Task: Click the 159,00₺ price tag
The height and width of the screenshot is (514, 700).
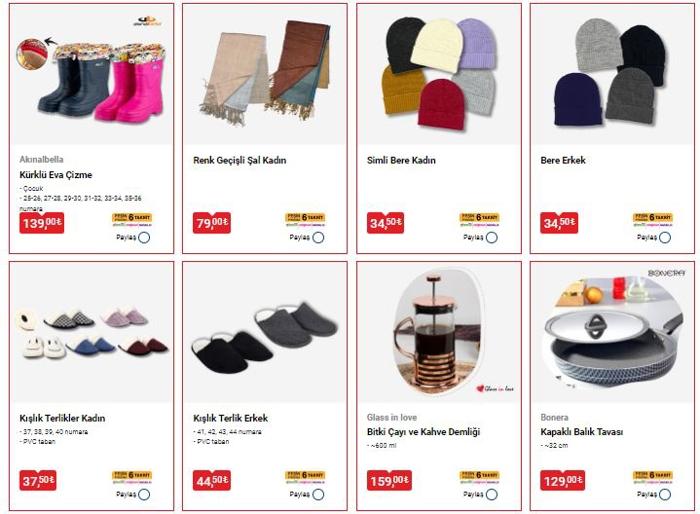Action: (x=389, y=481)
